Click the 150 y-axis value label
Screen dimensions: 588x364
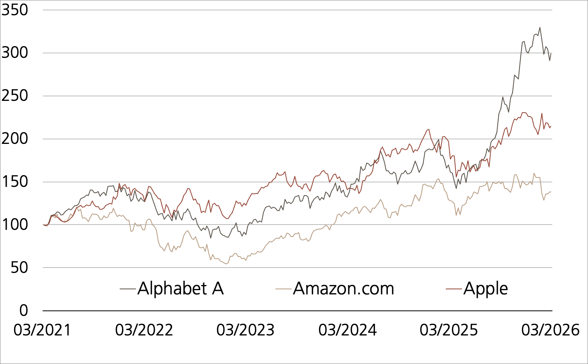15,182
